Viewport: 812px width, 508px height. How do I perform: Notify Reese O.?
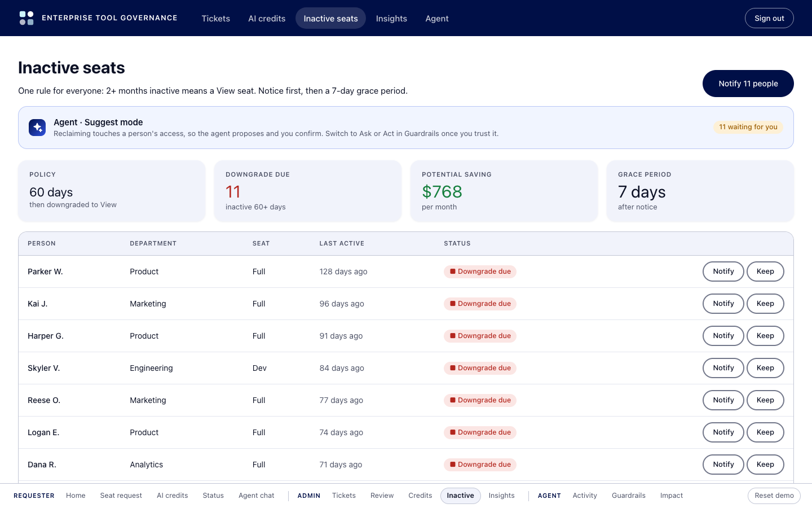point(723,400)
